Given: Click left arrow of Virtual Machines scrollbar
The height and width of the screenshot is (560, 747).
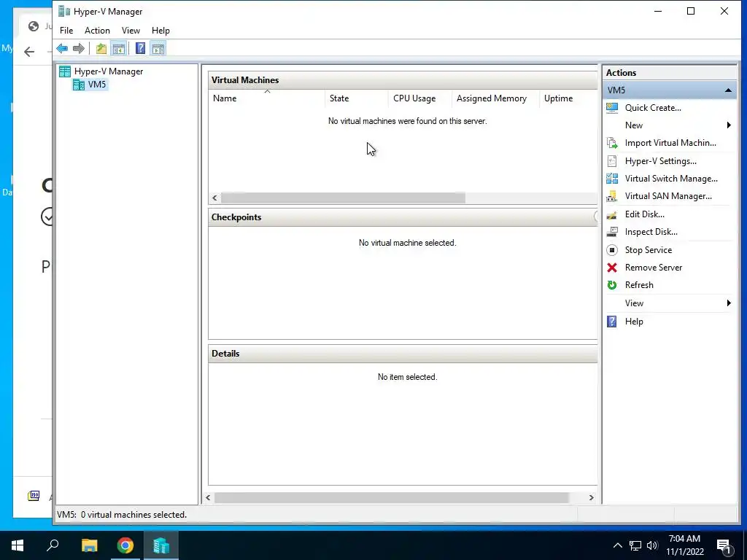Looking at the screenshot, I should click(x=215, y=198).
